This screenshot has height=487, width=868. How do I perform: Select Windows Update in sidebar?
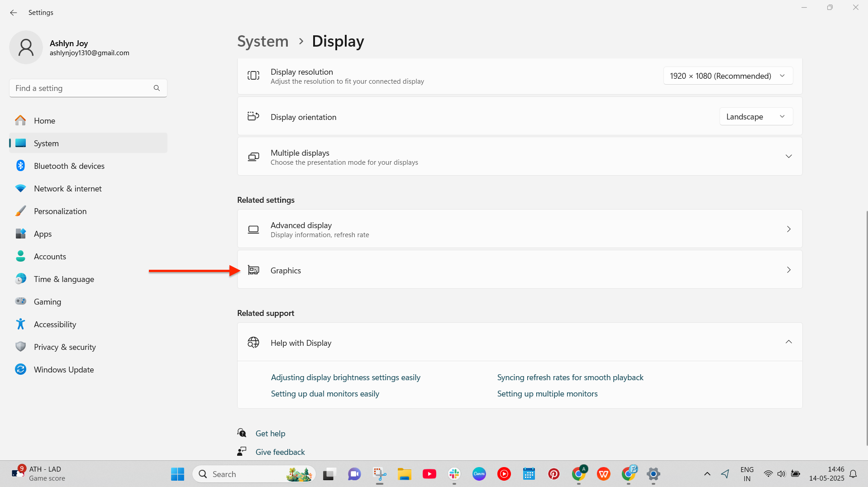[64, 370]
